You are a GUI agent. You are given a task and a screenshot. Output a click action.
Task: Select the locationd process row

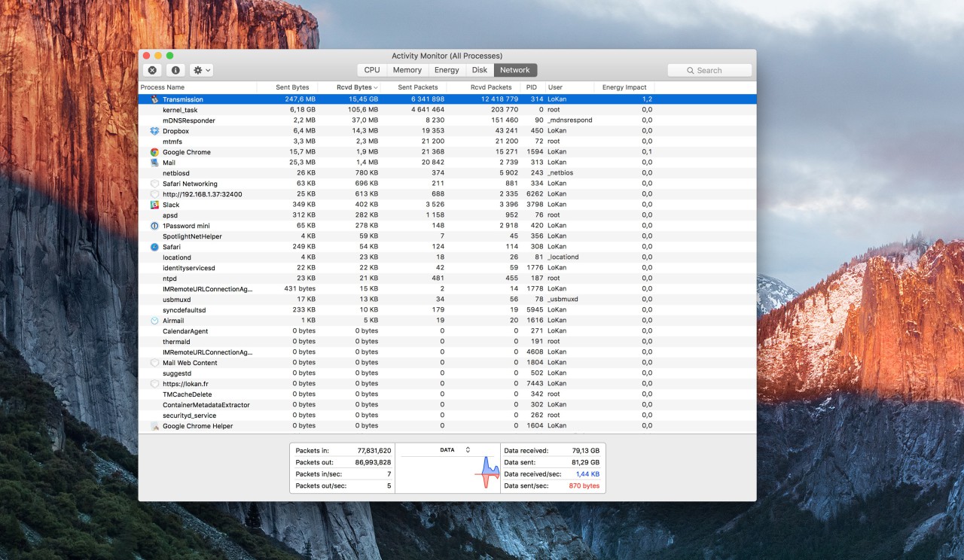pos(447,257)
